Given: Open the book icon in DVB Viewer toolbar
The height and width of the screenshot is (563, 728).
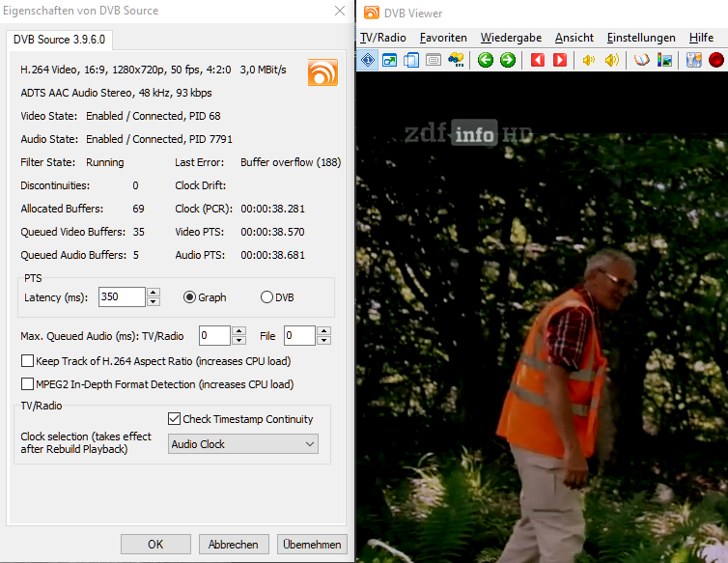Looking at the screenshot, I should click(x=642, y=60).
